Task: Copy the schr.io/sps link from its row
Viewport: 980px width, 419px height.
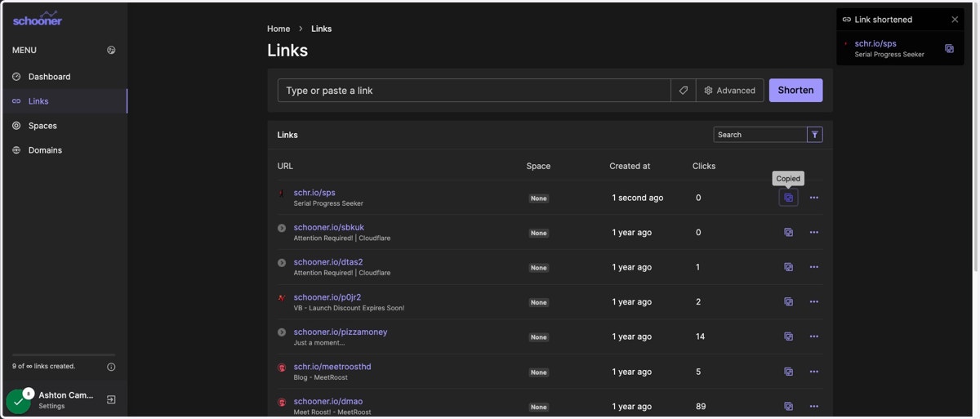Action: 788,198
